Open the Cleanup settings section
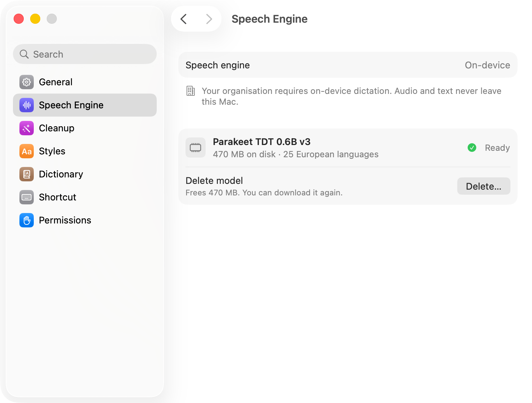The height and width of the screenshot is (403, 532). coord(85,128)
